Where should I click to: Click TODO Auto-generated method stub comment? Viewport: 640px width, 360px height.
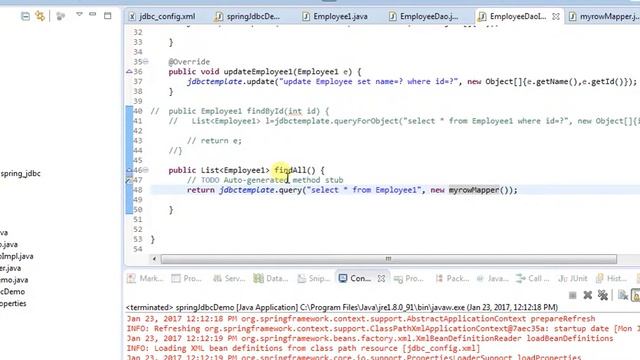pos(265,180)
